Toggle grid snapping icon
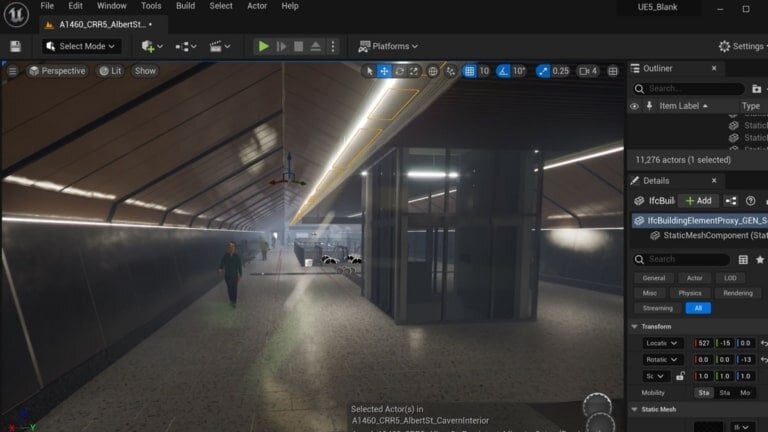768x432 pixels. tap(469, 72)
